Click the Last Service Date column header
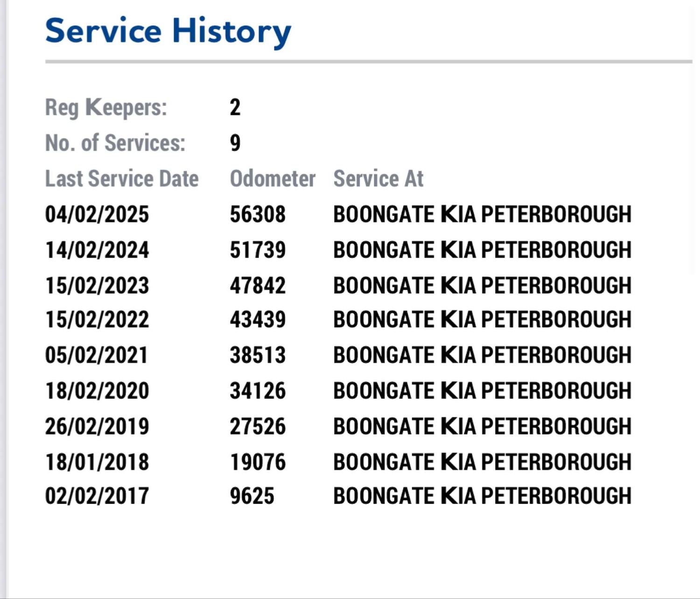Image resolution: width=700 pixels, height=599 pixels. [122, 179]
